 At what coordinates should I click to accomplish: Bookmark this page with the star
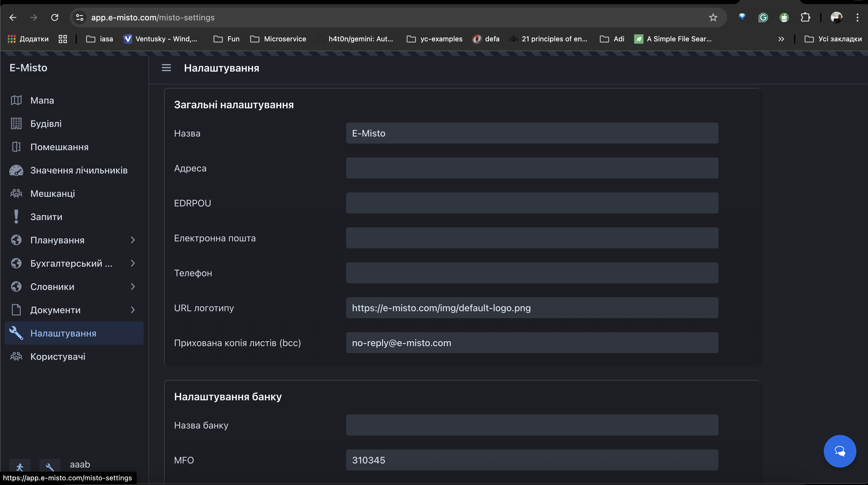713,17
